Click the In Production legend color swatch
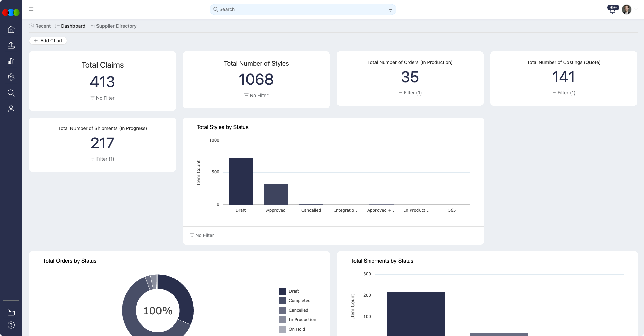 [x=283, y=320]
